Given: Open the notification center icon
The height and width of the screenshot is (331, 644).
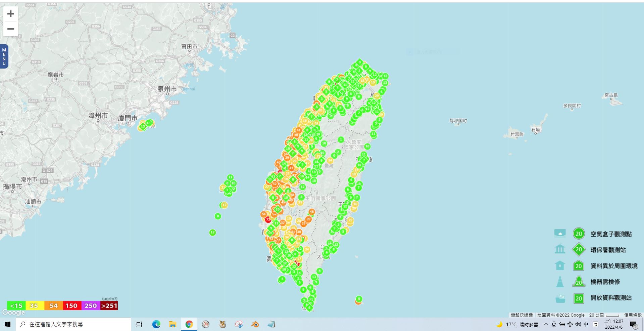Looking at the screenshot, I should pos(633,324).
